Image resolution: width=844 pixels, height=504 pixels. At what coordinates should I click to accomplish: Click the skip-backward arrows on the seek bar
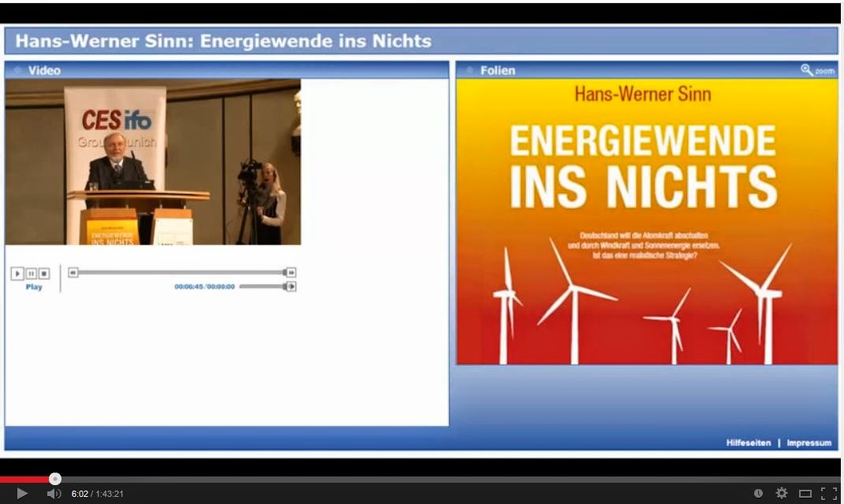pyautogui.click(x=73, y=271)
